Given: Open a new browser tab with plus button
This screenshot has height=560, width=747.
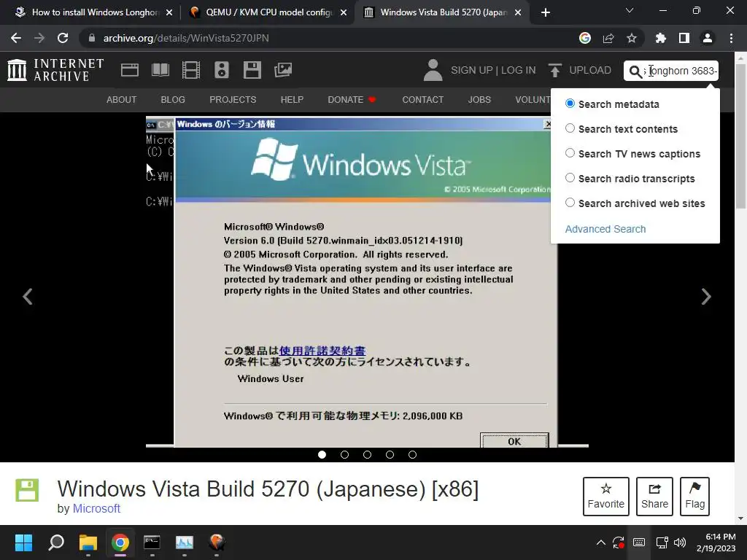Looking at the screenshot, I should pos(546,12).
